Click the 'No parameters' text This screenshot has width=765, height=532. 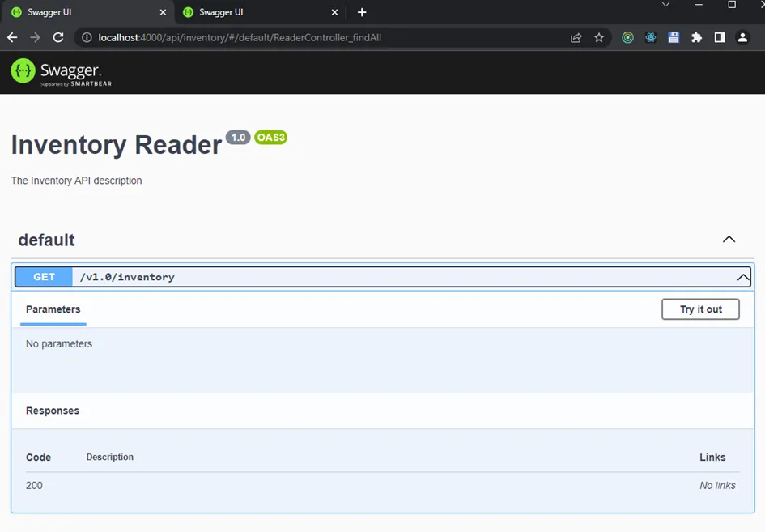(x=59, y=343)
